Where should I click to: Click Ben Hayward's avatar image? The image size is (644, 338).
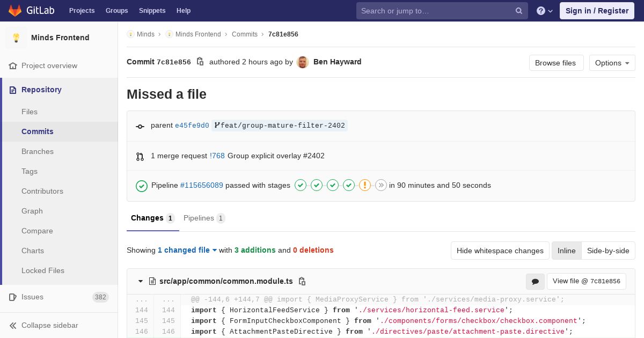pos(303,62)
